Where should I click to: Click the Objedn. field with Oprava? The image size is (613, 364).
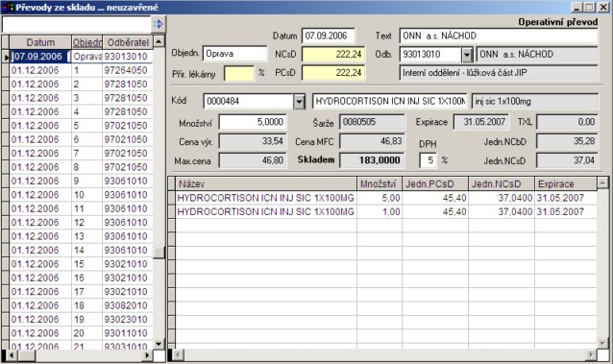(234, 54)
